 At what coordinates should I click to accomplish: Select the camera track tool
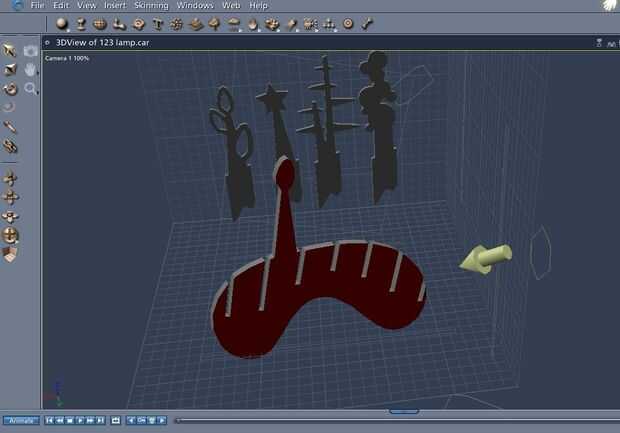coord(30,51)
